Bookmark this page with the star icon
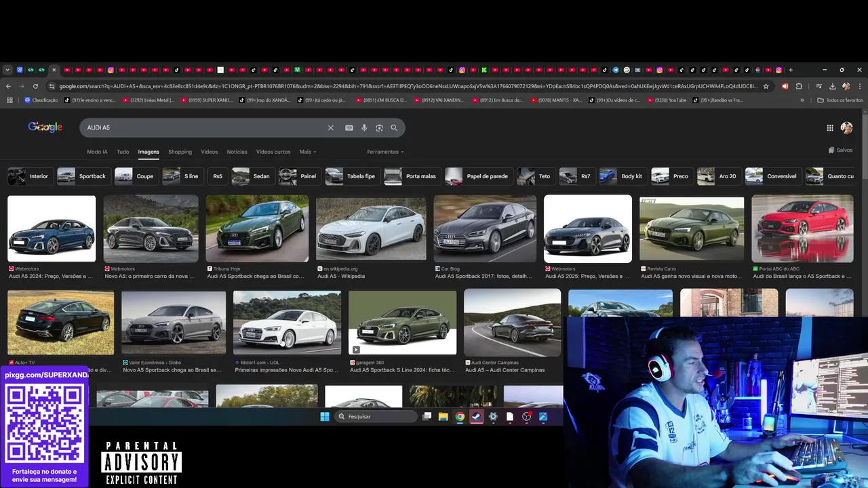868x488 pixels. [x=766, y=86]
